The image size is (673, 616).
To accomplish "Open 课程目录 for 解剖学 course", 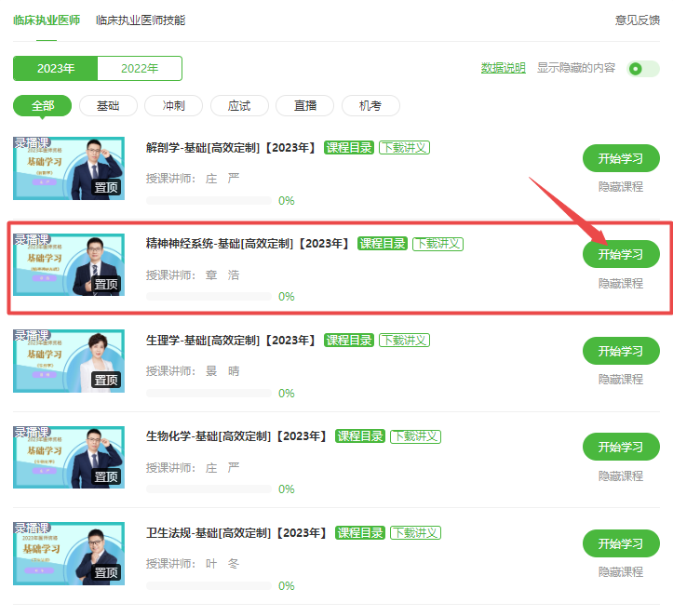I will click(348, 148).
